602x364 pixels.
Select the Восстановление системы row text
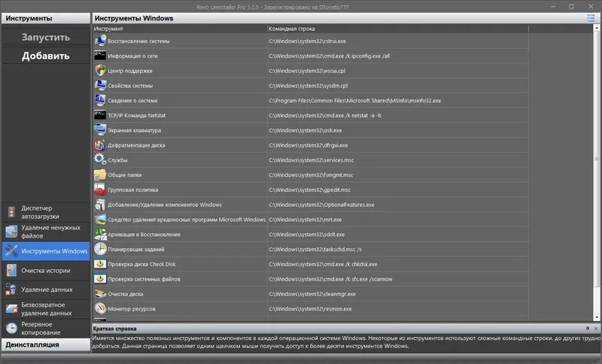[x=138, y=41]
